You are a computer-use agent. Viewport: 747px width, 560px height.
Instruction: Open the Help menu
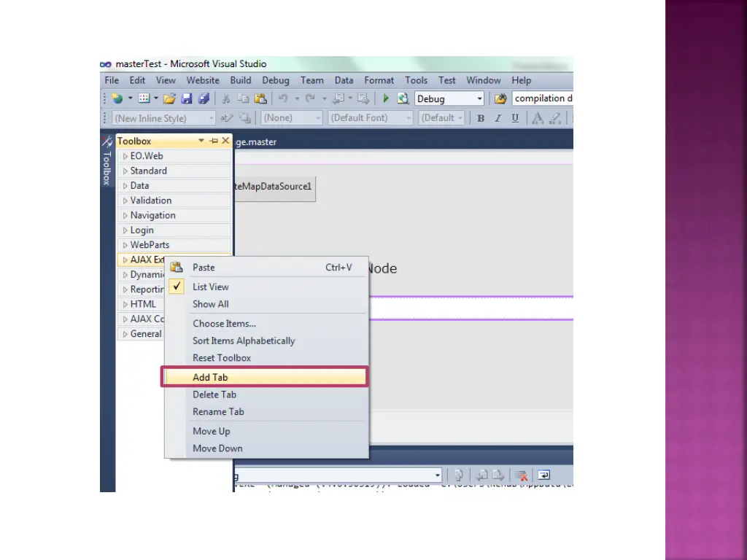click(x=521, y=80)
